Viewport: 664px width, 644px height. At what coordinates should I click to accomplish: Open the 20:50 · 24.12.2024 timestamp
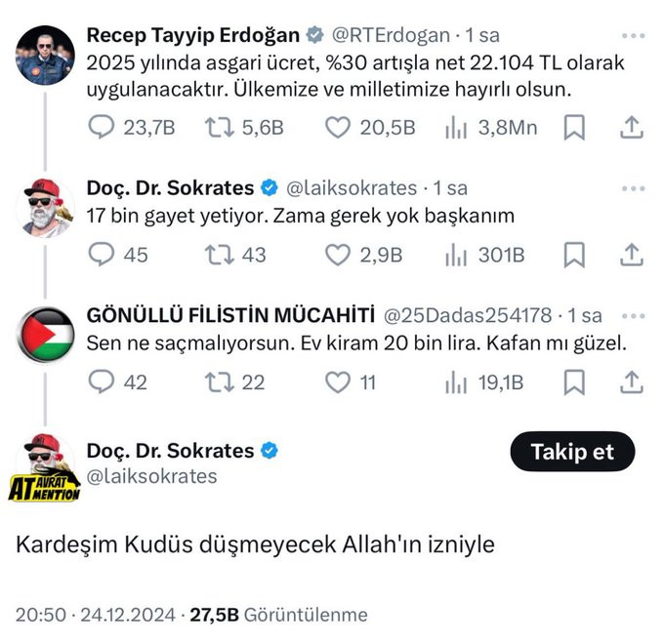[97, 615]
